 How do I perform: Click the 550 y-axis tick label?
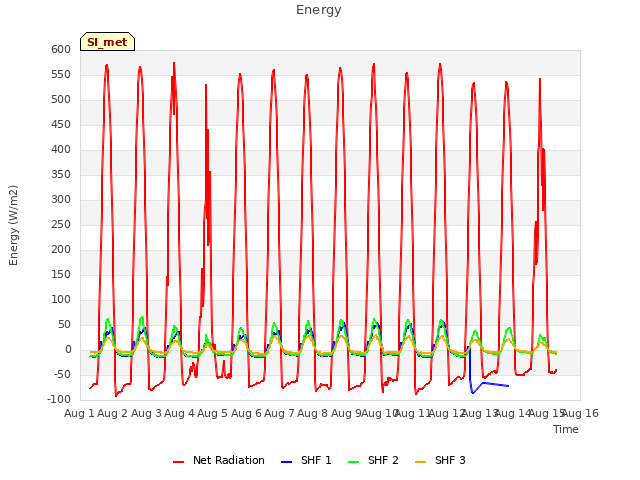tap(61, 75)
